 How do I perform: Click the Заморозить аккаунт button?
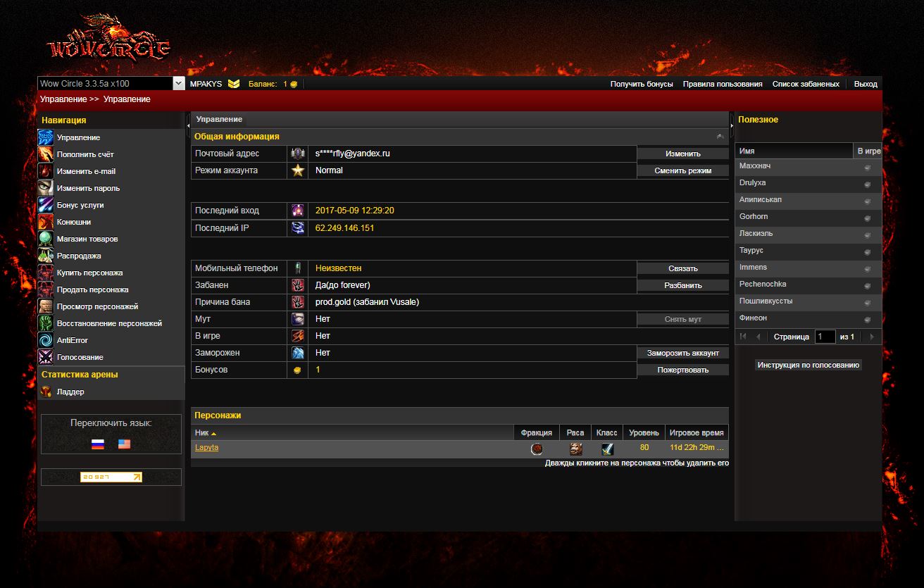[682, 353]
